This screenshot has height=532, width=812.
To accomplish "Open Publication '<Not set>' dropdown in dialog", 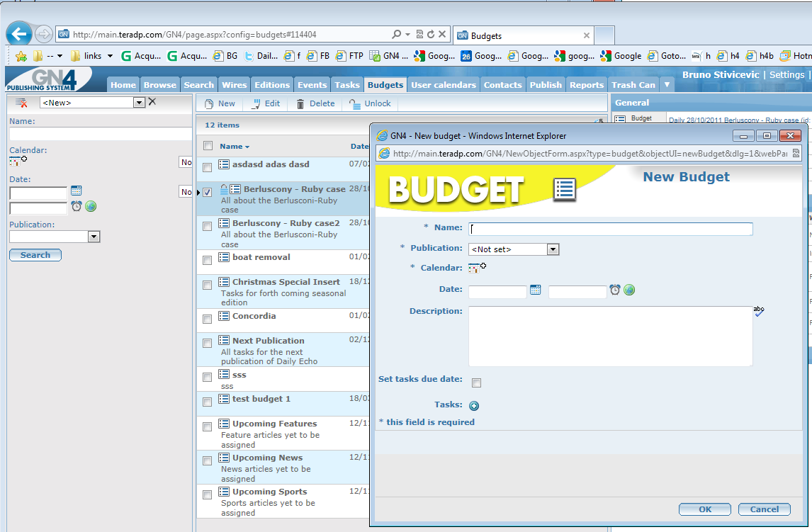I will pos(553,249).
